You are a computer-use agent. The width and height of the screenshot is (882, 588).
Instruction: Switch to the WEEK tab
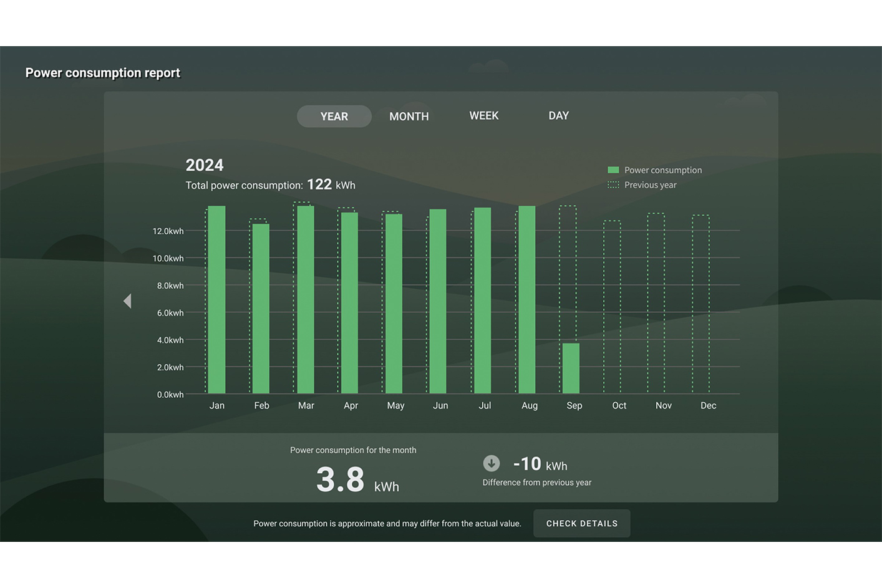point(483,116)
